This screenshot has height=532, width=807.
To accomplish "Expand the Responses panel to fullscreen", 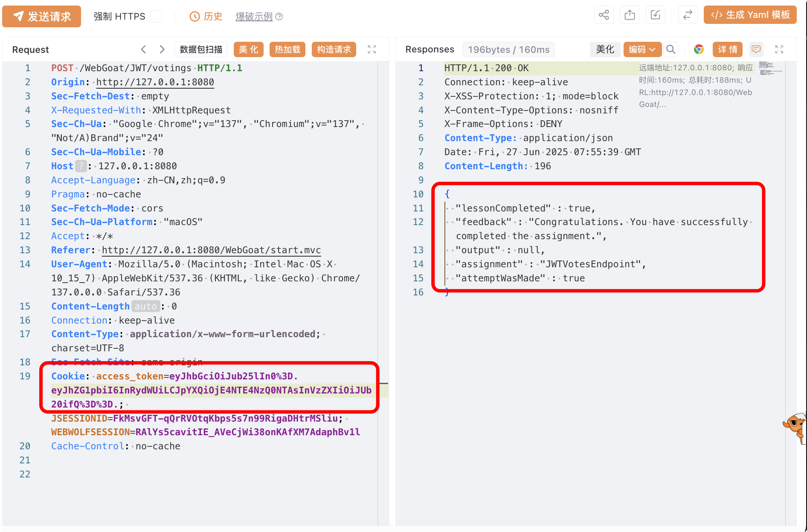I will (779, 49).
